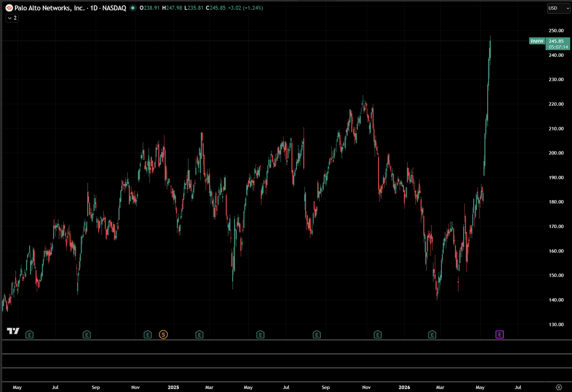Open earnings marker from November 2025
This screenshot has width=572, height=392.
(x=378, y=334)
